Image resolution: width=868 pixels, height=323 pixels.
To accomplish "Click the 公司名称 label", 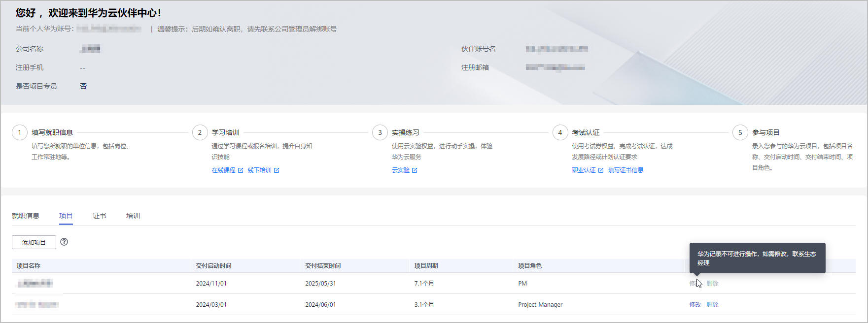I will click(30, 49).
